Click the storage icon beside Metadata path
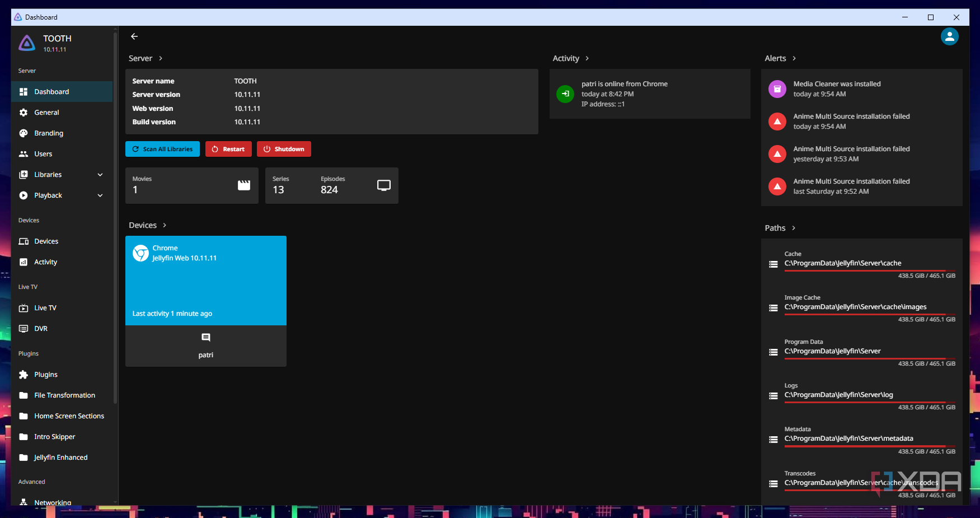The width and height of the screenshot is (980, 518). click(x=773, y=440)
